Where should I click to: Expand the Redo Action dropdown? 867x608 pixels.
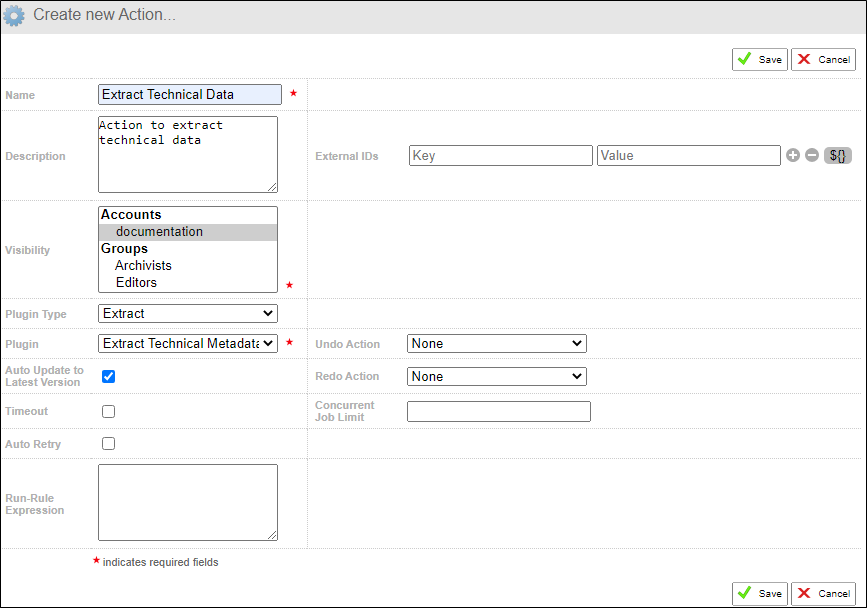(x=497, y=377)
